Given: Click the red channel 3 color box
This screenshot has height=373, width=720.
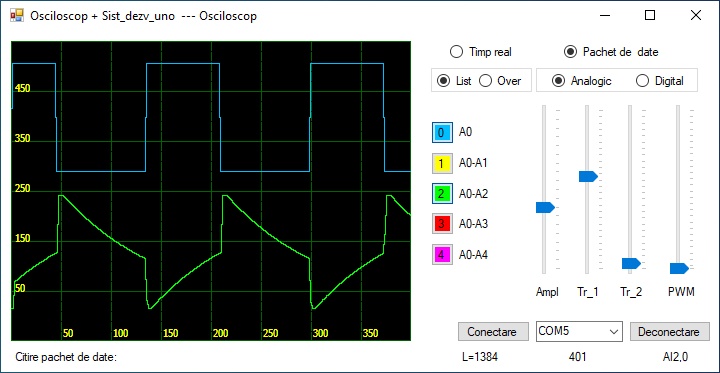Looking at the screenshot, I should click(x=442, y=224).
